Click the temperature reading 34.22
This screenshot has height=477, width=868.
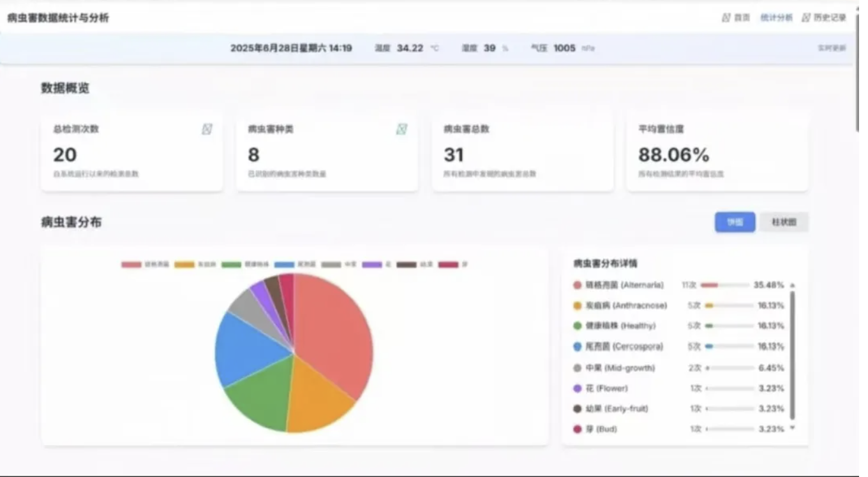[410, 48]
